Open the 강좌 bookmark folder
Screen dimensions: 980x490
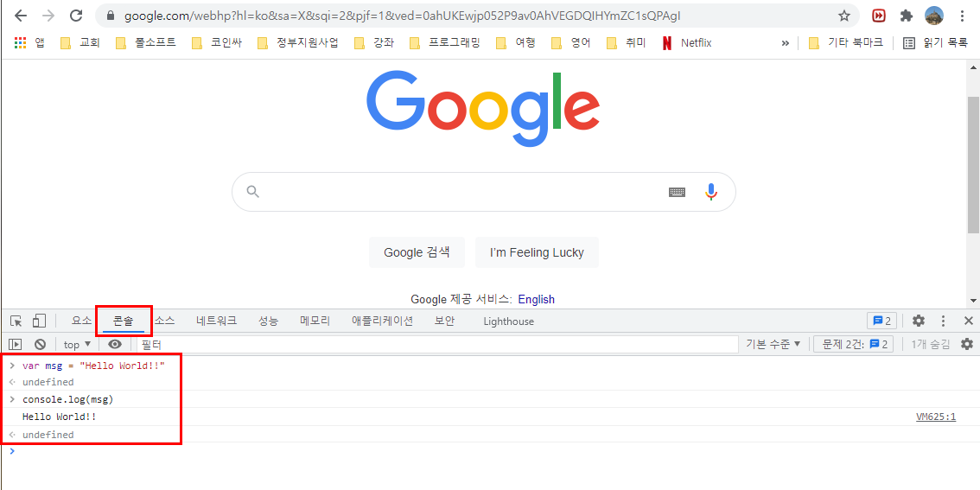pyautogui.click(x=373, y=43)
